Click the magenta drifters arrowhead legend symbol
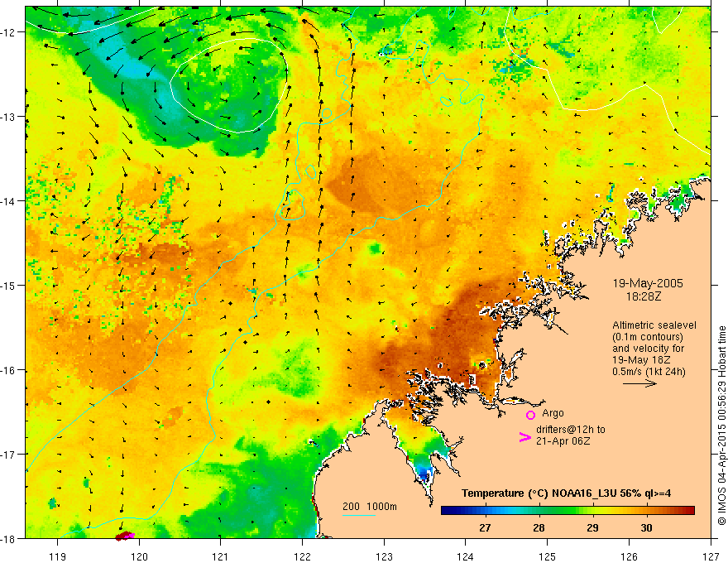728x563 pixels. point(525,436)
